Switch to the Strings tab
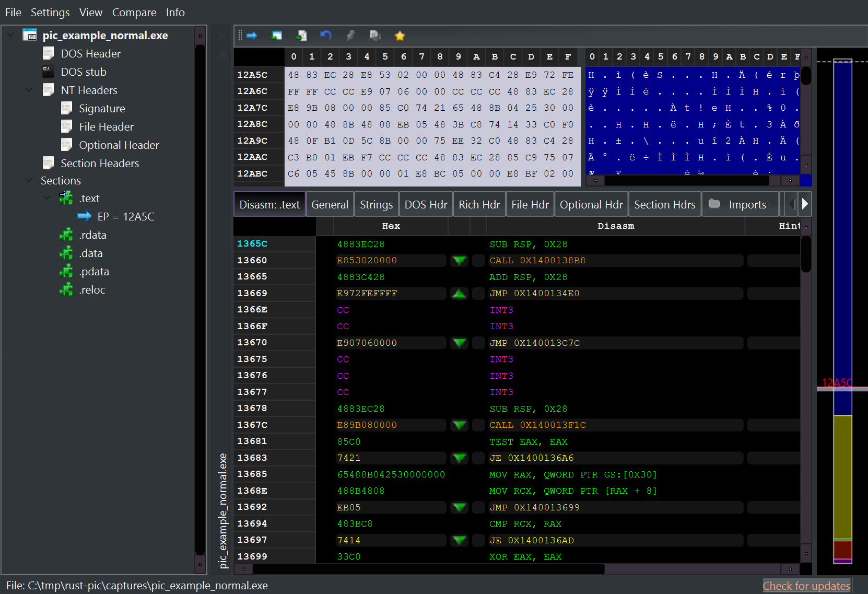 point(376,204)
